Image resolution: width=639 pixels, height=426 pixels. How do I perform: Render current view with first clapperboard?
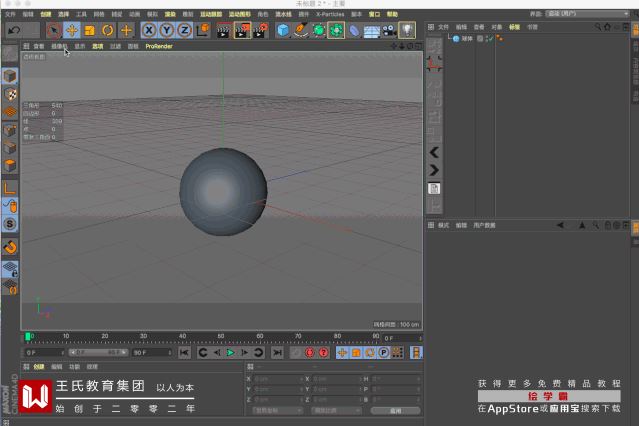(x=223, y=31)
